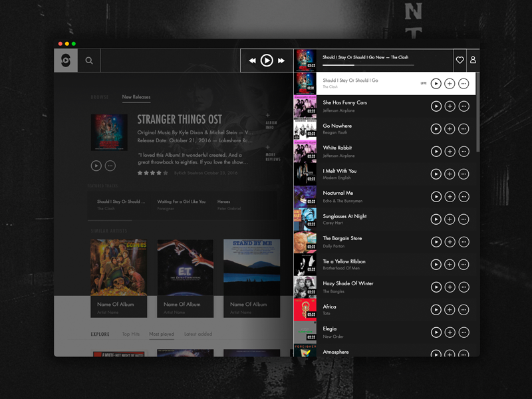Screen dimensions: 532x399
Task: Favorite the current track via heart icon
Action: click(460, 60)
